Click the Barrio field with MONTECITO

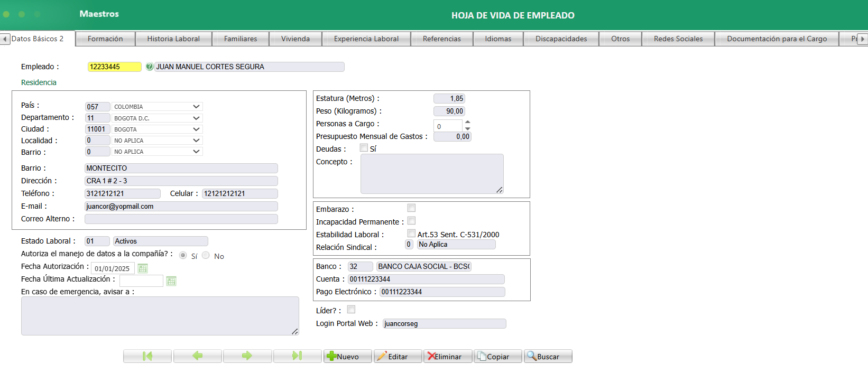(181, 168)
